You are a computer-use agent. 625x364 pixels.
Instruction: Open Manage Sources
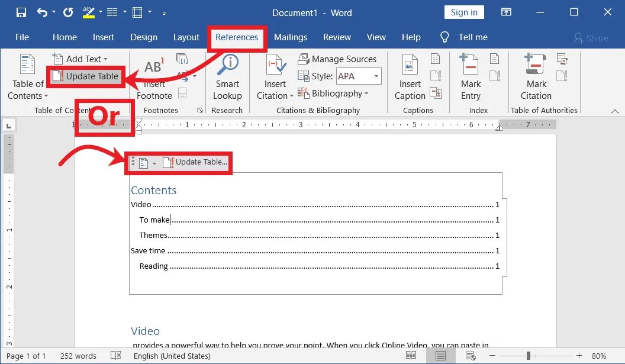pos(337,59)
